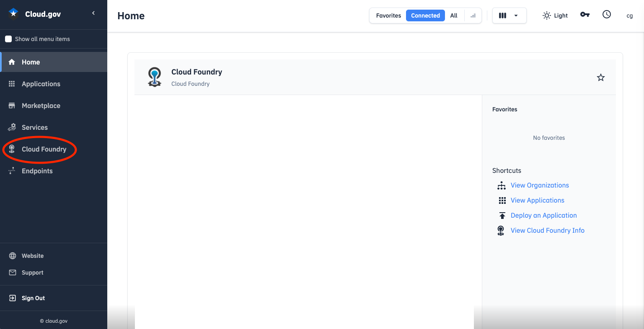Switch to the Favorites filter
The width and height of the screenshot is (644, 329).
coord(388,15)
